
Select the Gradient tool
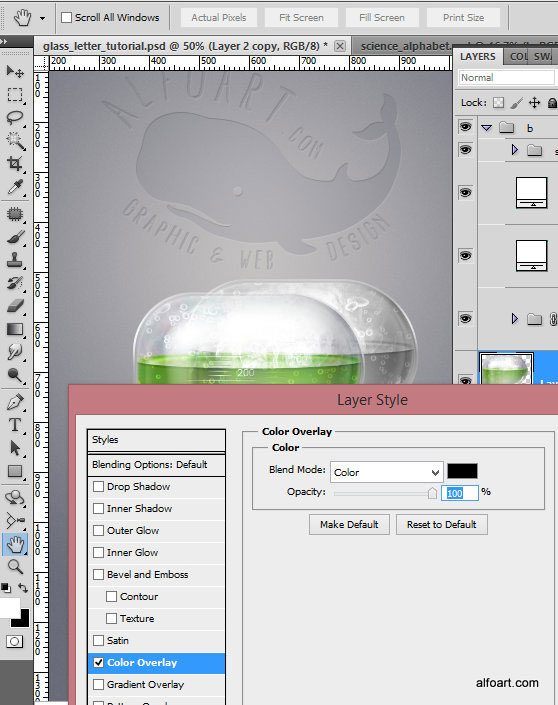click(x=15, y=329)
